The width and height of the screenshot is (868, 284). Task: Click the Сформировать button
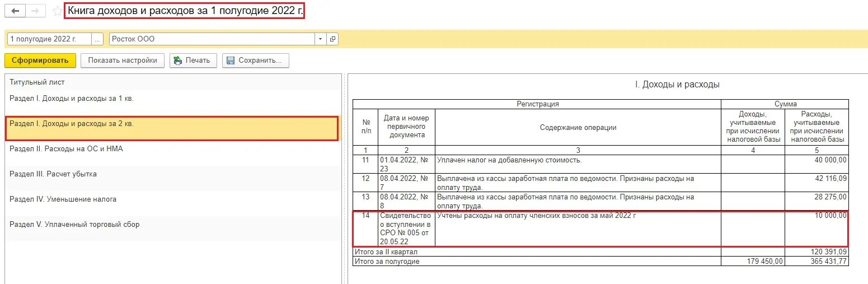point(40,60)
